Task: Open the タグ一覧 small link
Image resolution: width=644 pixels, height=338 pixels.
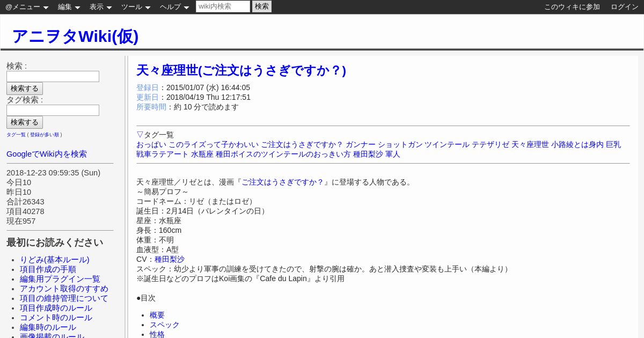Action: pyautogui.click(x=16, y=135)
